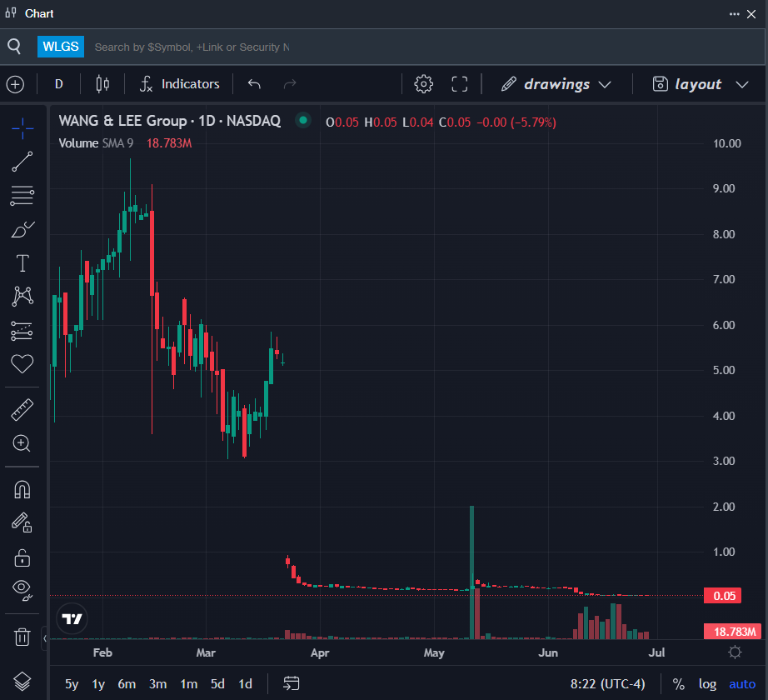768x700 pixels.
Task: Open the Indicators menu
Action: click(180, 84)
